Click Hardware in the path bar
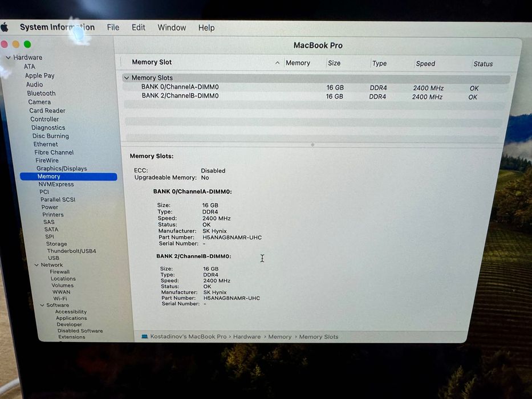The image size is (532, 399). 247,336
